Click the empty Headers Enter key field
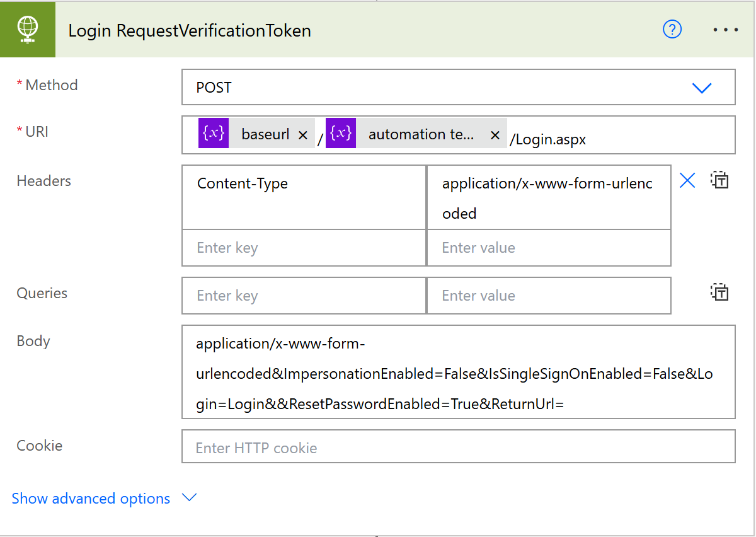The image size is (756, 537). click(304, 248)
